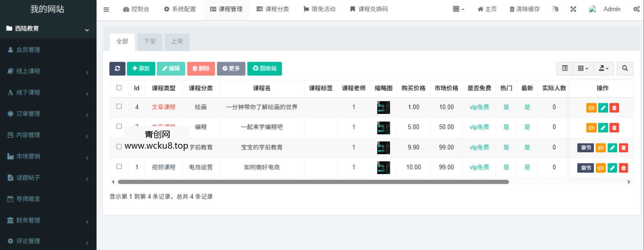Viewport: 644px width, 250px height.
Task: Check the checkbox in 一起来学编程吧 row
Action: pyautogui.click(x=119, y=126)
